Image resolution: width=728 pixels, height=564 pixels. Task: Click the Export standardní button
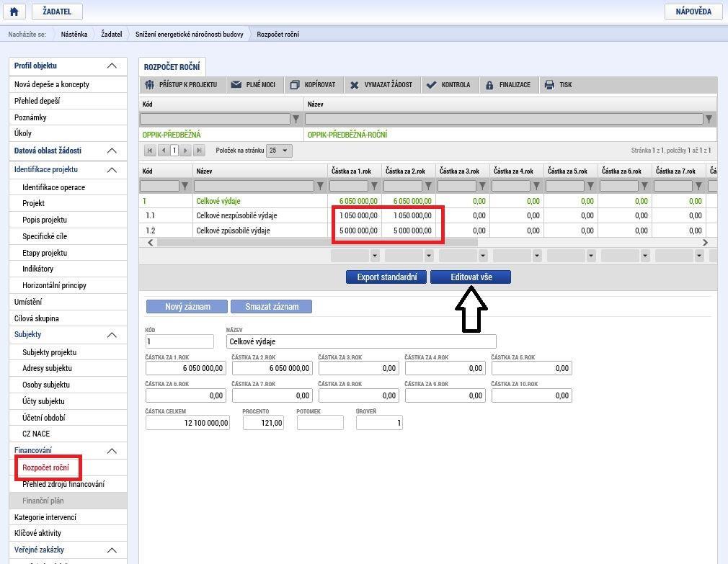point(386,277)
